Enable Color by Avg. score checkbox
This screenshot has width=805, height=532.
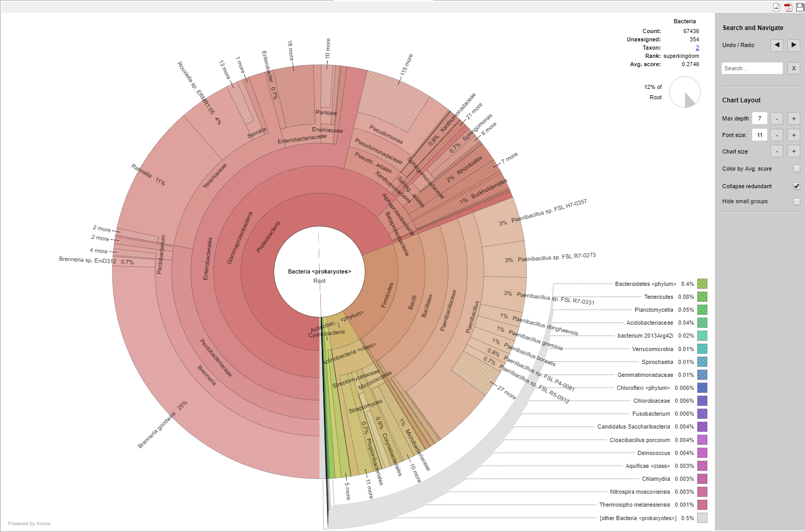(x=796, y=169)
